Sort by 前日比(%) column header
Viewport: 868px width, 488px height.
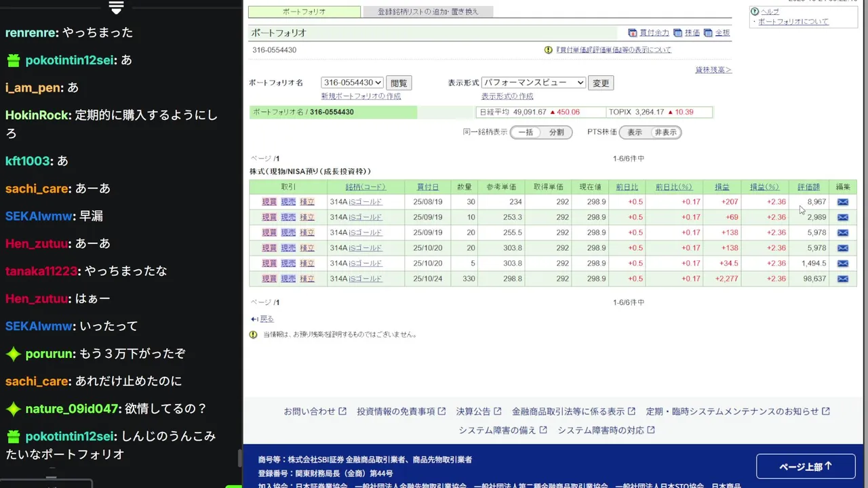click(674, 187)
